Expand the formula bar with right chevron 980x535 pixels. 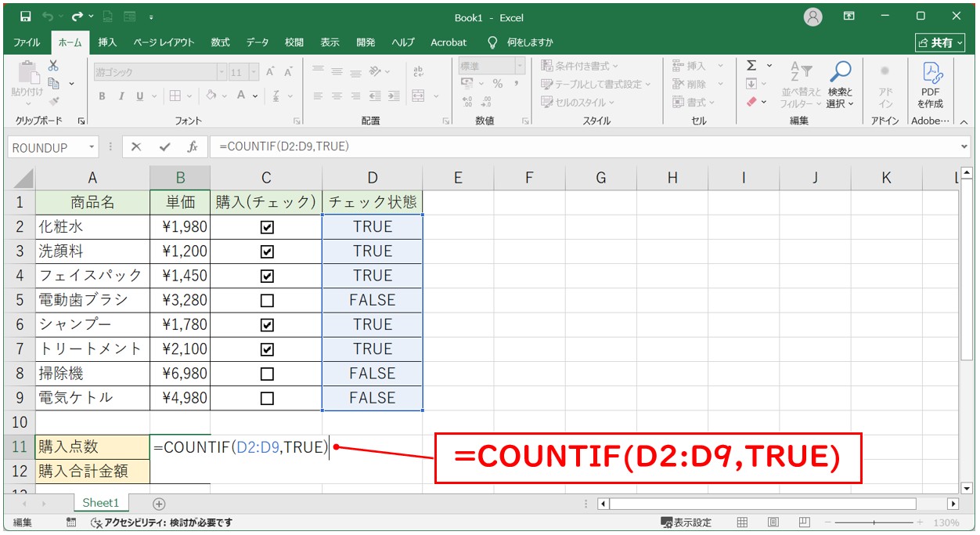pyautogui.click(x=964, y=146)
